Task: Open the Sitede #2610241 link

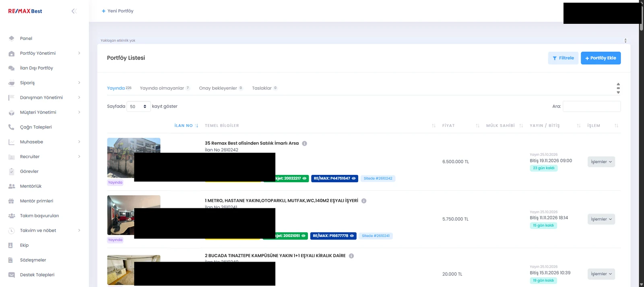Action: 376,236
